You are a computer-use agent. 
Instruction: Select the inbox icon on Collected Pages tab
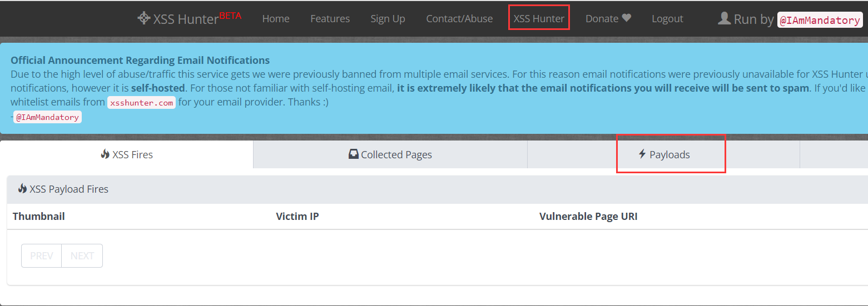pyautogui.click(x=354, y=154)
